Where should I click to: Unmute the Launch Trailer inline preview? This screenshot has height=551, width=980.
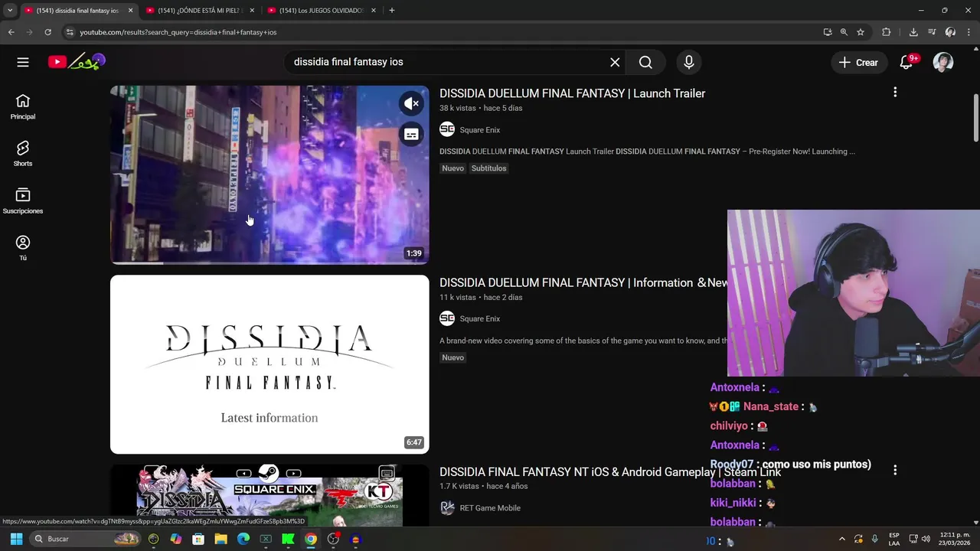pyautogui.click(x=411, y=103)
